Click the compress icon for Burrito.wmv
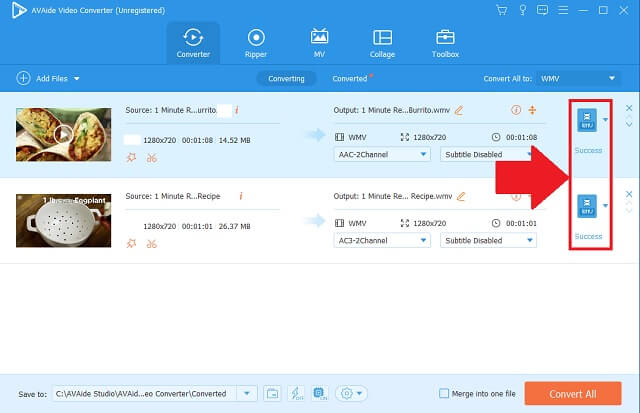This screenshot has height=413, width=640. [x=532, y=110]
